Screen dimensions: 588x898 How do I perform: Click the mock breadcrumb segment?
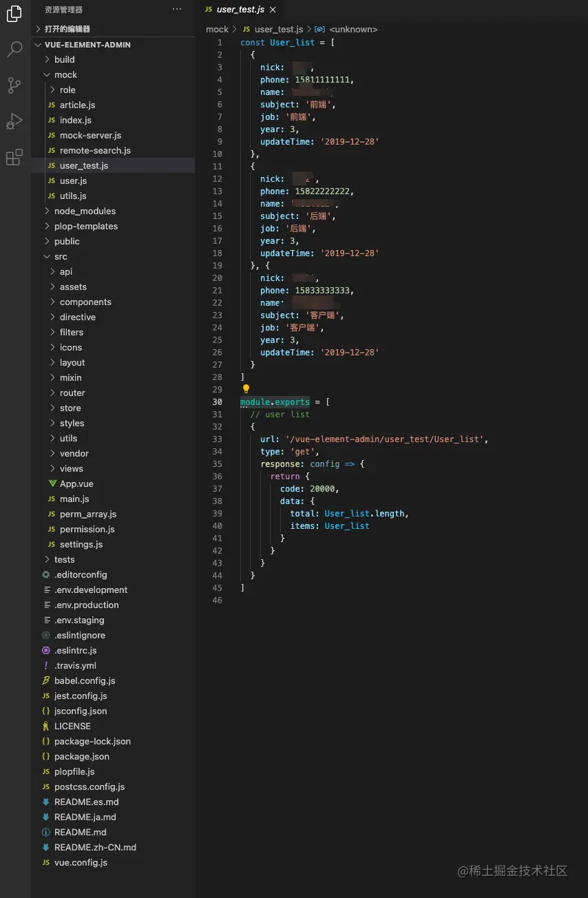point(217,30)
